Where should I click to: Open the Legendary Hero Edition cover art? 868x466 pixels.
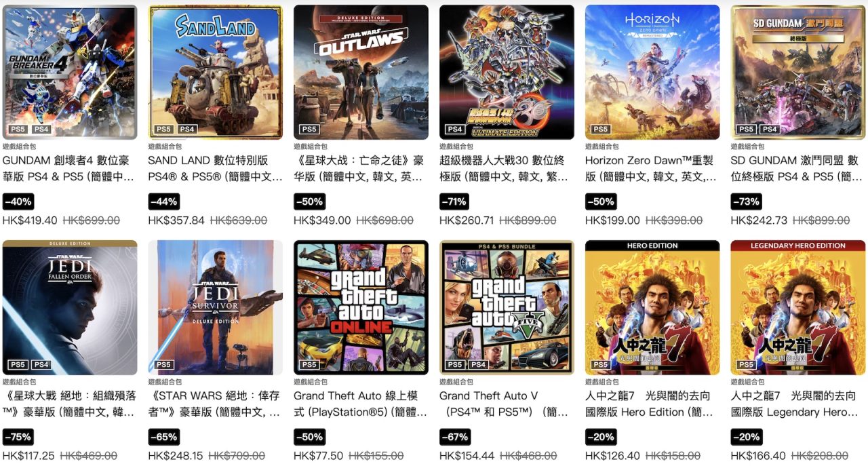click(x=798, y=307)
